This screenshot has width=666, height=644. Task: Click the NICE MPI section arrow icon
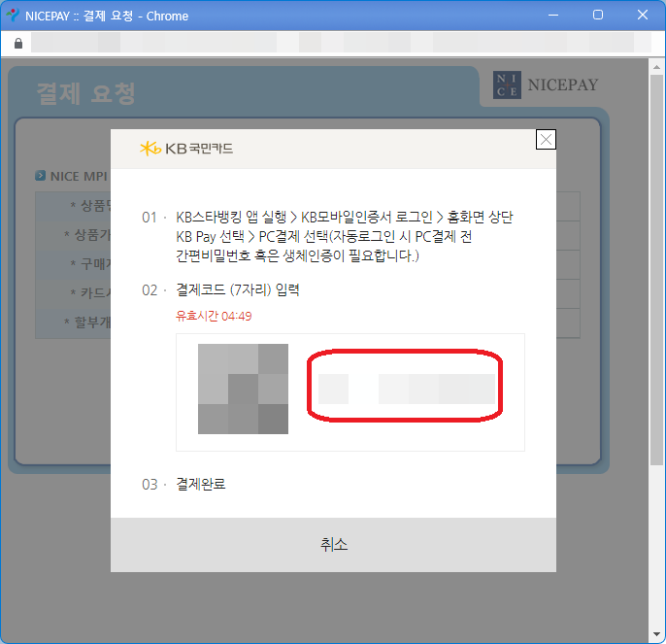(41, 176)
